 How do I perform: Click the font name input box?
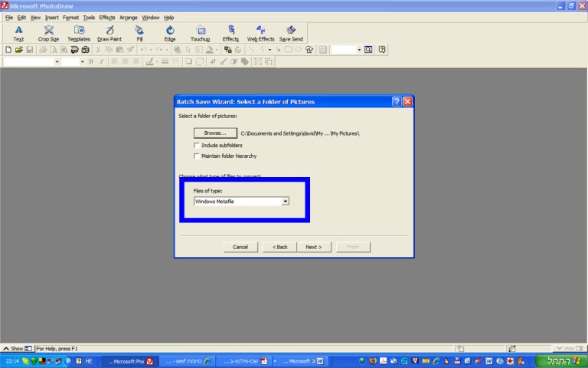pyautogui.click(x=28, y=61)
